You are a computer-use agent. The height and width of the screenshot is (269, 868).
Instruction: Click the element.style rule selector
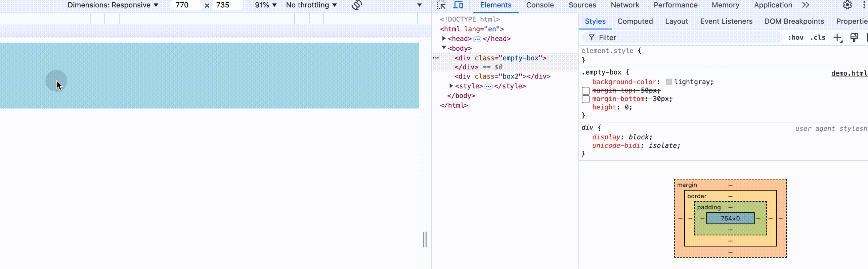pos(607,51)
